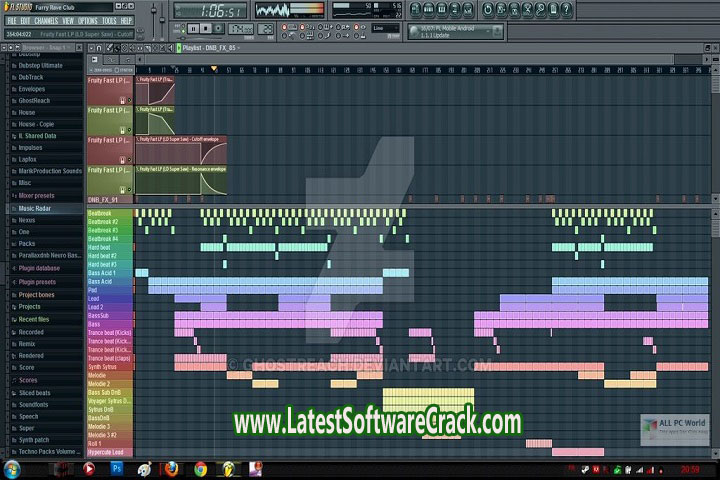Viewport: 720px width, 480px height.
Task: Open the Piano Roll shortcut icon
Action: (442, 9)
